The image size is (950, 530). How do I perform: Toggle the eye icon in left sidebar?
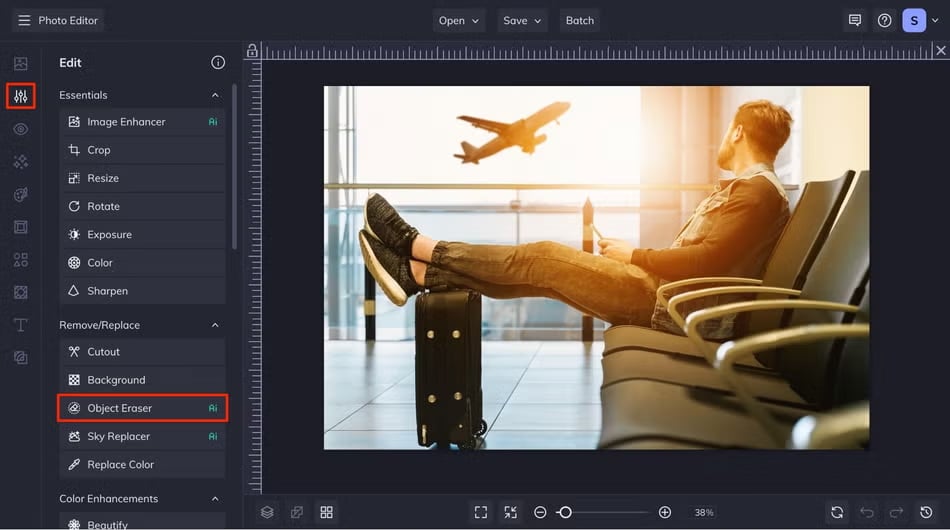click(20, 129)
